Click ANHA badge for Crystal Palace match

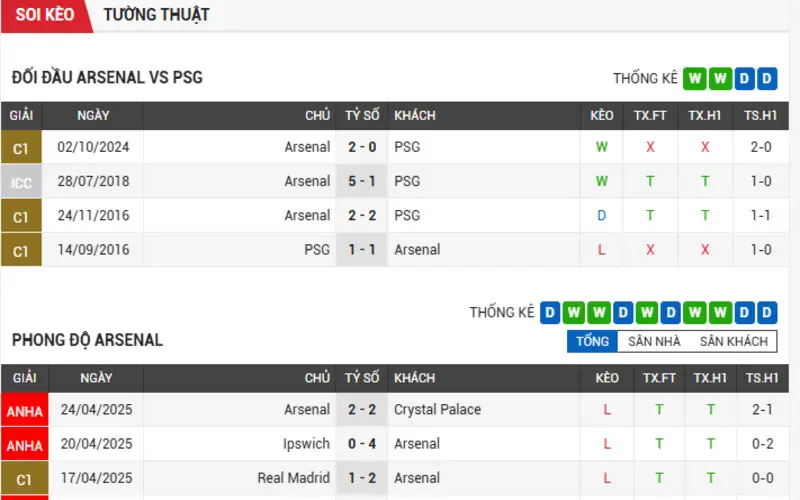24,410
